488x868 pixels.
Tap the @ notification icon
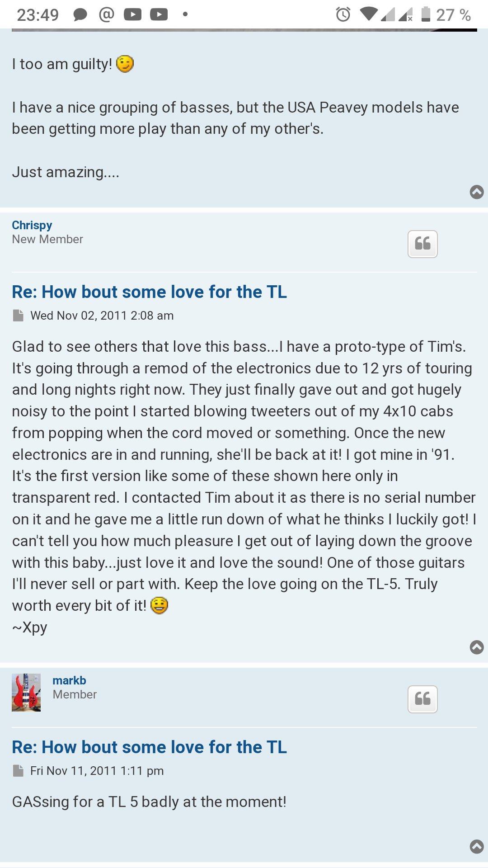pyautogui.click(x=106, y=15)
